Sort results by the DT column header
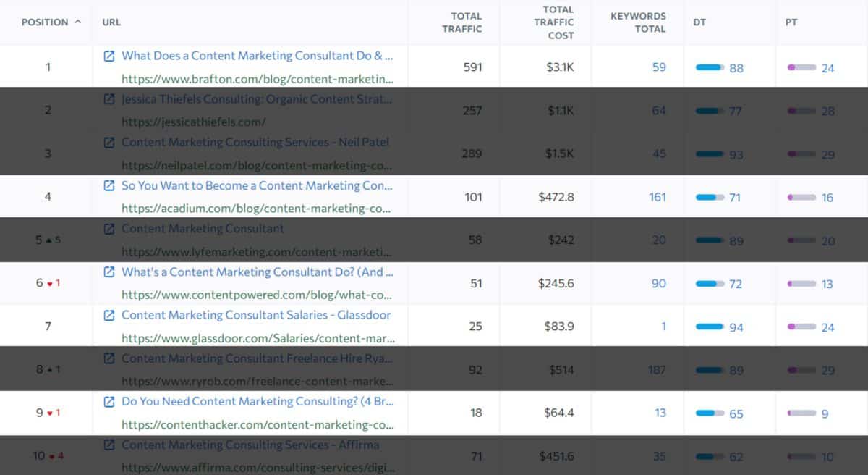 (699, 22)
